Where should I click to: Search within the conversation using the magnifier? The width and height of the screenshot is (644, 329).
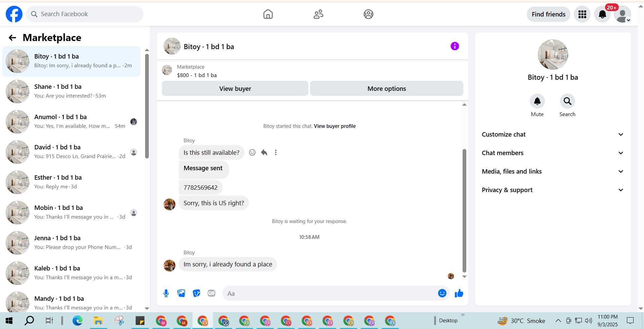pyautogui.click(x=567, y=101)
